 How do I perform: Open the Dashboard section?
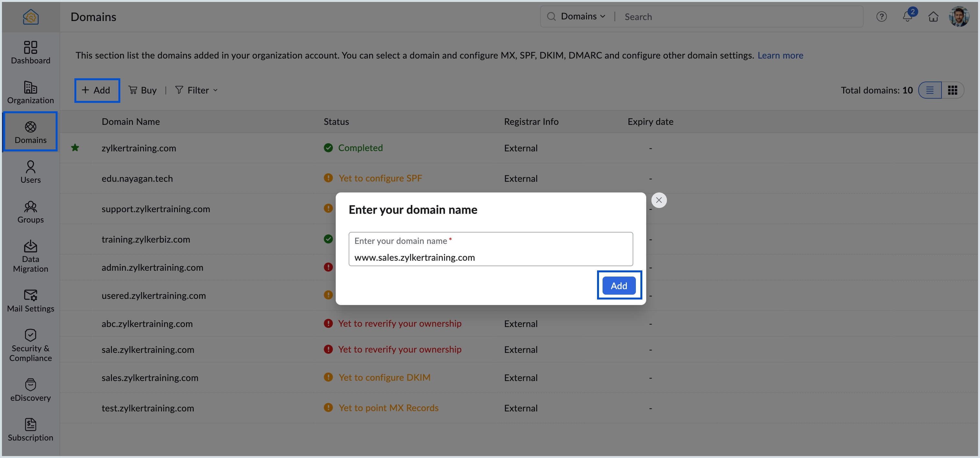[x=30, y=52]
